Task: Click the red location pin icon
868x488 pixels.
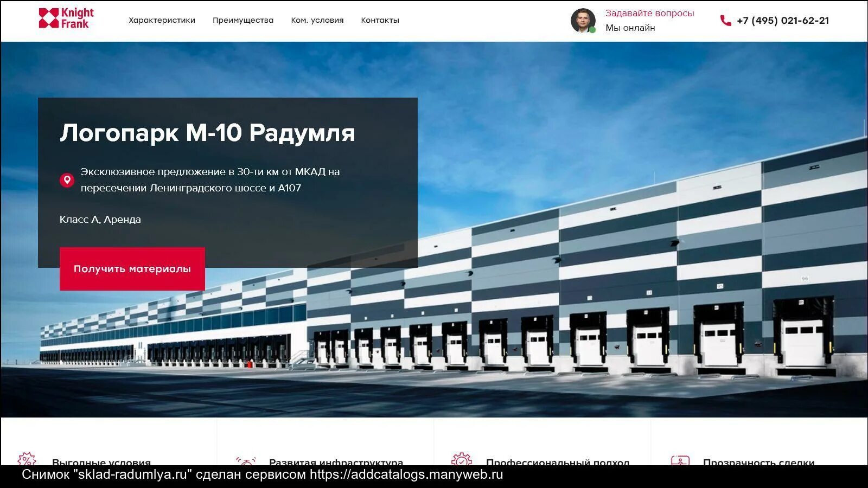Action: coord(67,180)
